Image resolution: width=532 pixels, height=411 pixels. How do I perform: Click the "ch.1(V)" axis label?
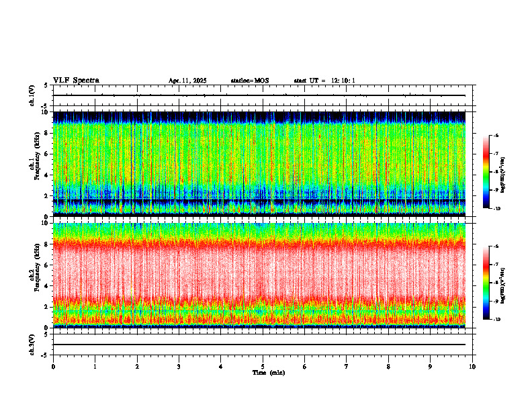32,95
